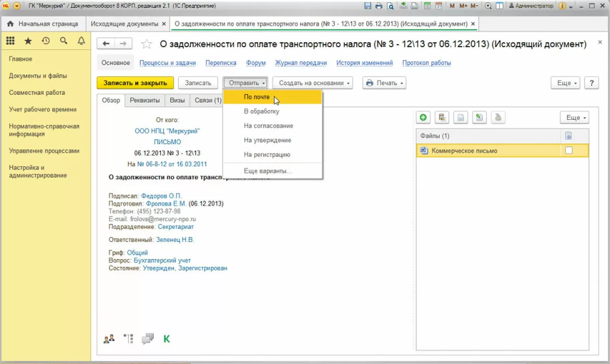The height and width of the screenshot is (364, 610).
Task: Open print preview icon in title bar
Action: point(390,6)
